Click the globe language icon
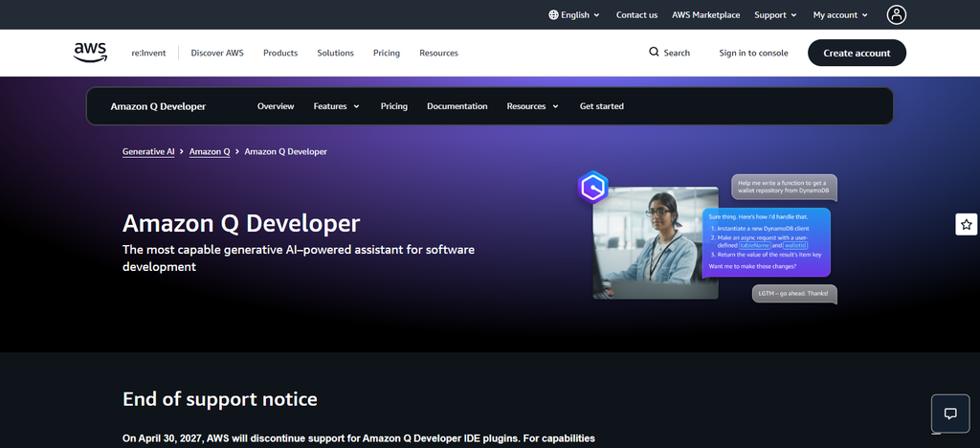Screen dimensions: 980x448 click(x=553, y=15)
